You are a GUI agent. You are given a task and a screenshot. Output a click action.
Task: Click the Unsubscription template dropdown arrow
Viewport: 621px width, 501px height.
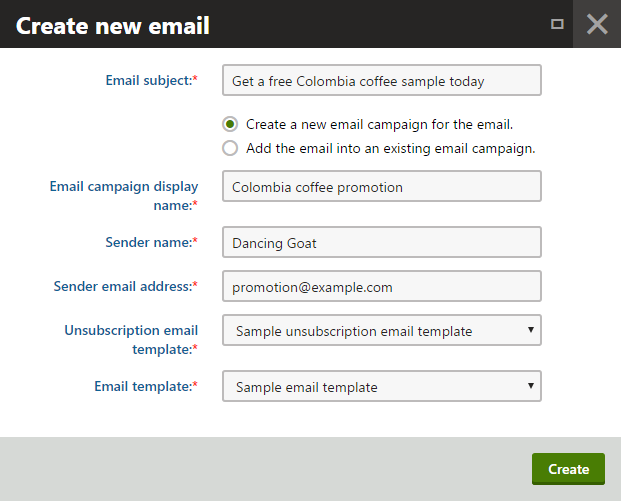[531, 330]
